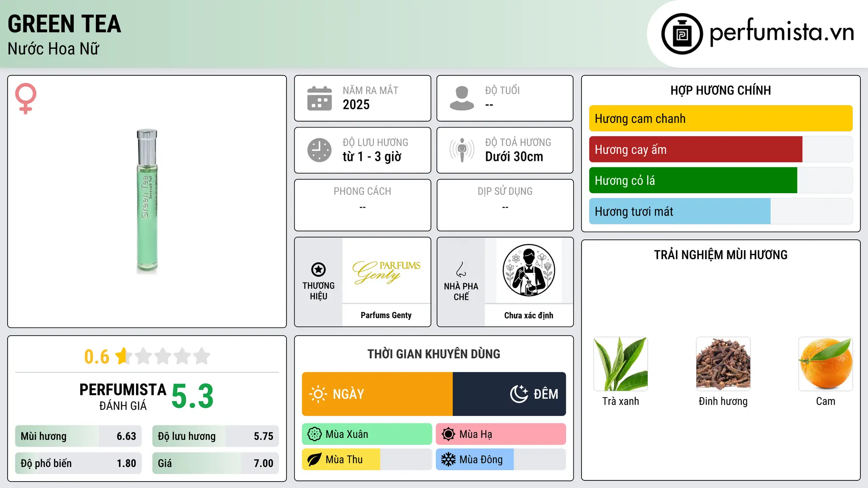This screenshot has width=868, height=488.
Task: Click the perfumer illustration above Chưa xác định
Action: 529,270
